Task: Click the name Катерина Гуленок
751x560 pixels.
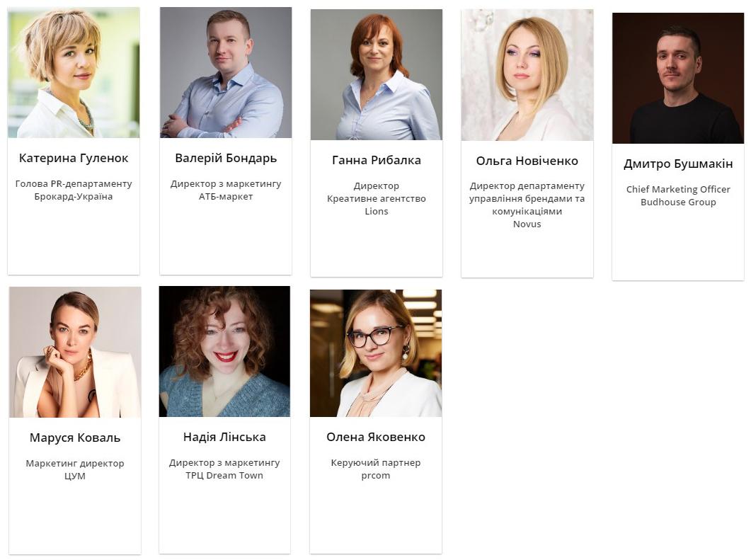Action: click(74, 158)
